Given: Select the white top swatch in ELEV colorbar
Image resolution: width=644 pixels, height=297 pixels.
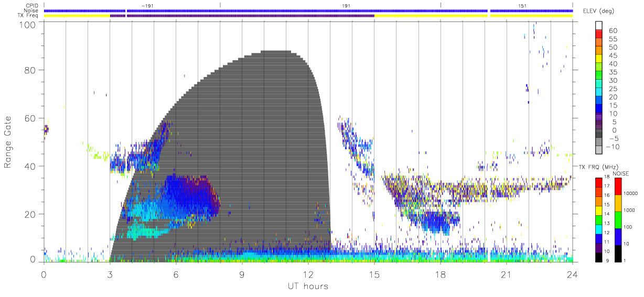Looking at the screenshot, I should [599, 26].
